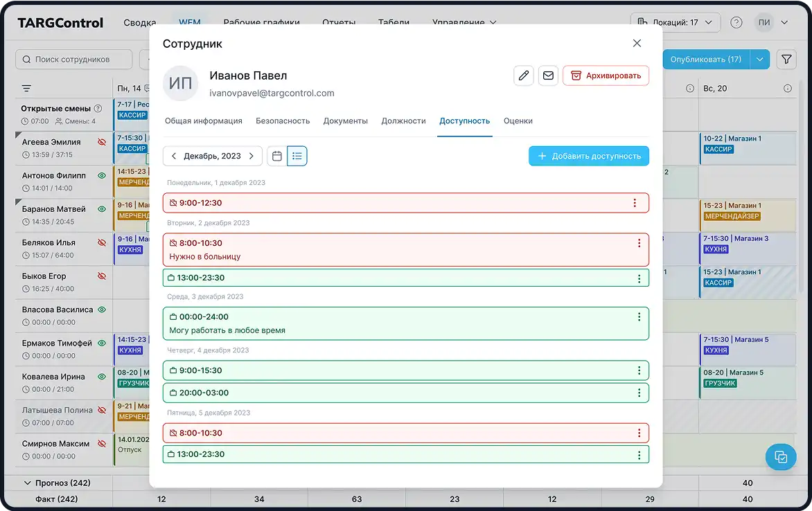Click the Поиск сотрудников search field

coord(74,60)
